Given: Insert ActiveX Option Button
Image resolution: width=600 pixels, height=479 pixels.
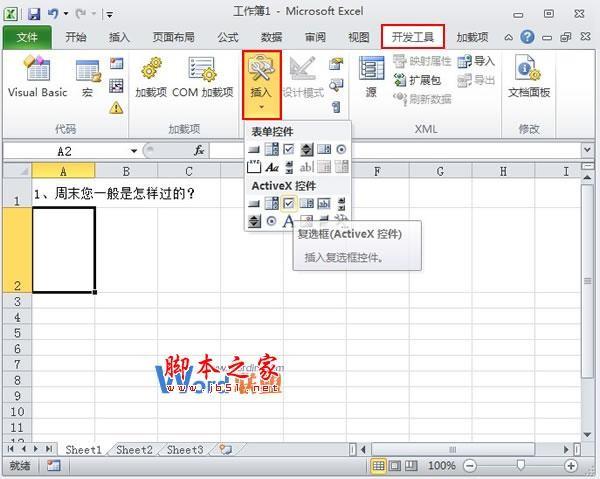Looking at the screenshot, I should coord(271,221).
